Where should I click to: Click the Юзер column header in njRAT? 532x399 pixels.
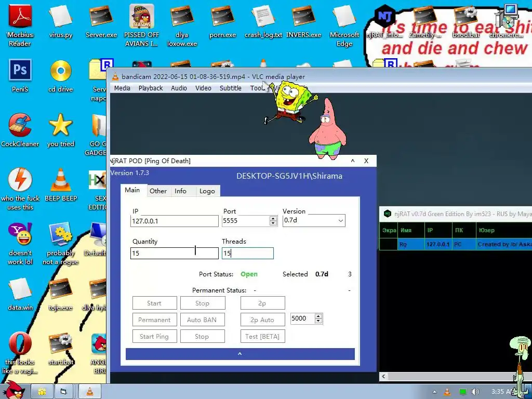[504, 230]
